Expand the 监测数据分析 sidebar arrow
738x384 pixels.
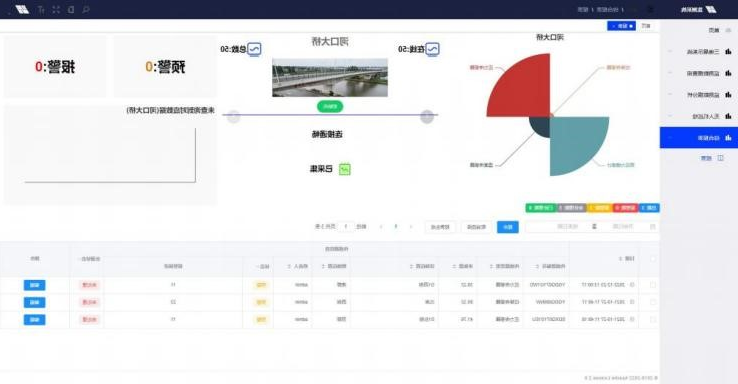click(670, 95)
